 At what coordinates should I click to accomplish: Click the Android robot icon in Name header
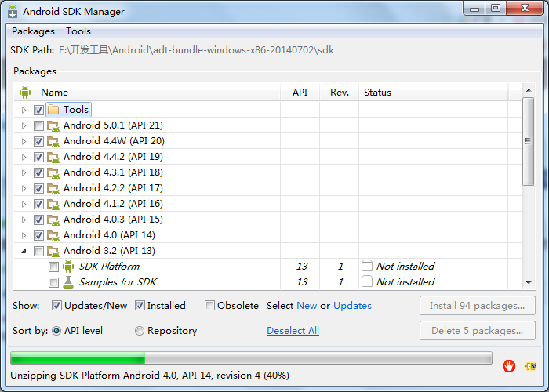click(25, 93)
